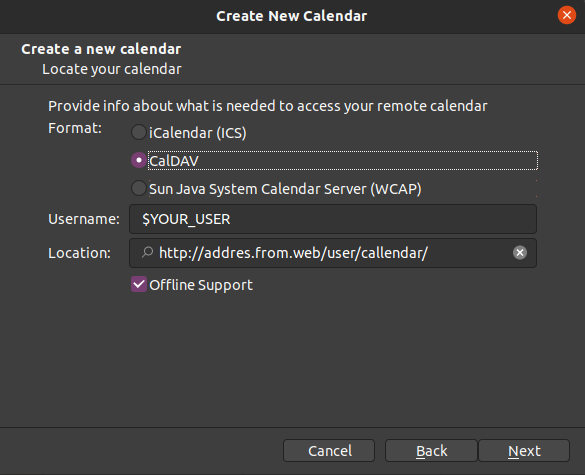The height and width of the screenshot is (475, 585).
Task: Cancel the new calendar wizard
Action: 329,451
